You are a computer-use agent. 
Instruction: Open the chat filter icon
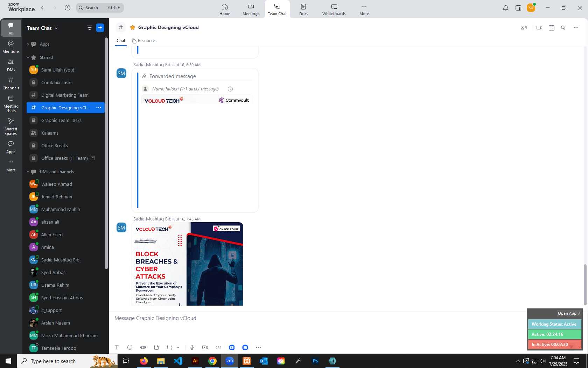tap(90, 28)
